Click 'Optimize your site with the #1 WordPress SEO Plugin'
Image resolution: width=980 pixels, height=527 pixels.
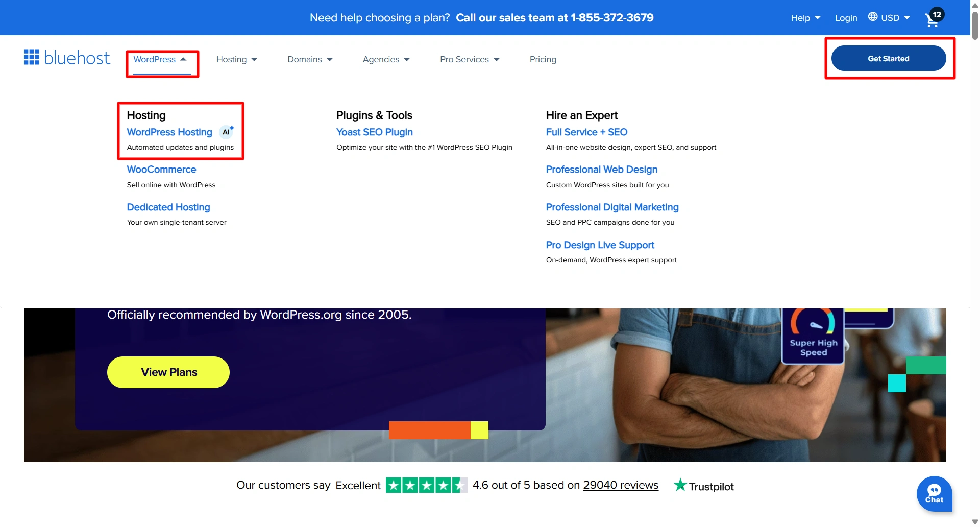pyautogui.click(x=424, y=147)
